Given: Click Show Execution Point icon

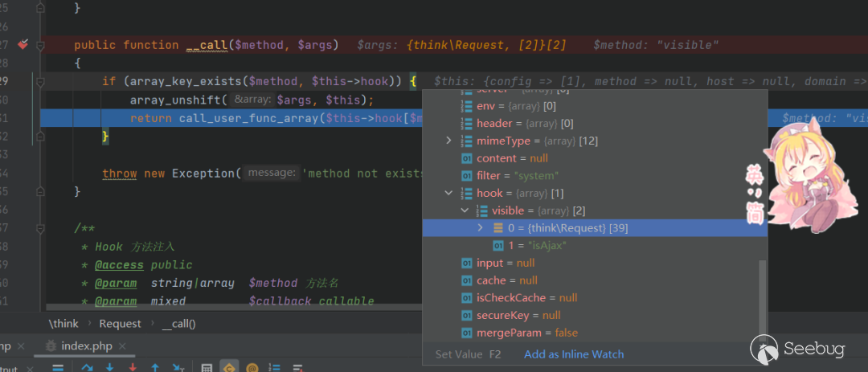Looking at the screenshot, I should coord(58,368).
